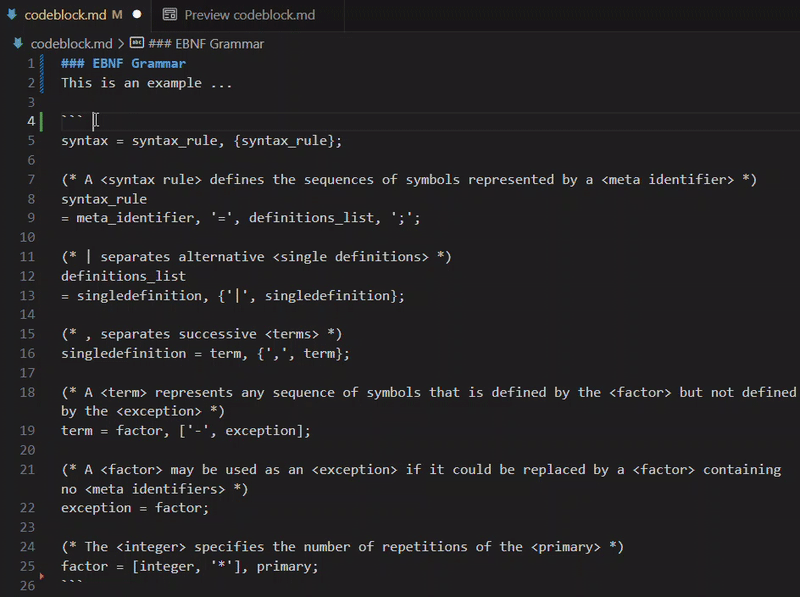
Task: Select codeblock.md in the breadcrumb
Action: coord(71,44)
